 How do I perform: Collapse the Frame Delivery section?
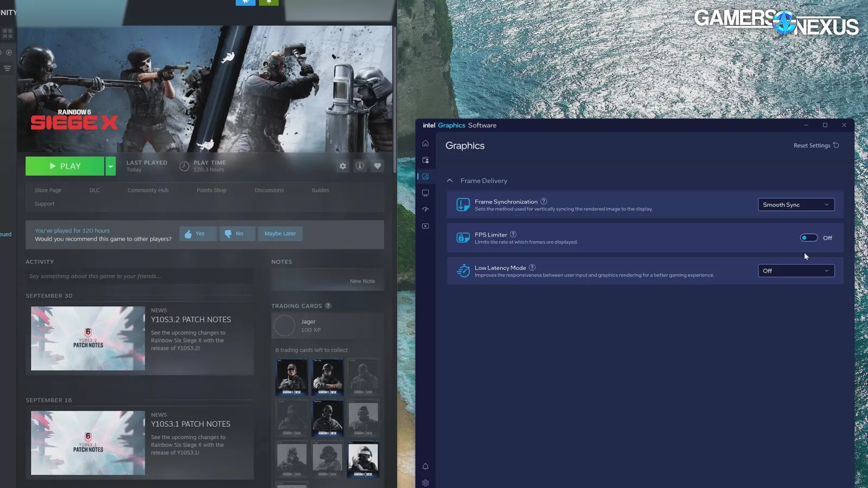450,181
